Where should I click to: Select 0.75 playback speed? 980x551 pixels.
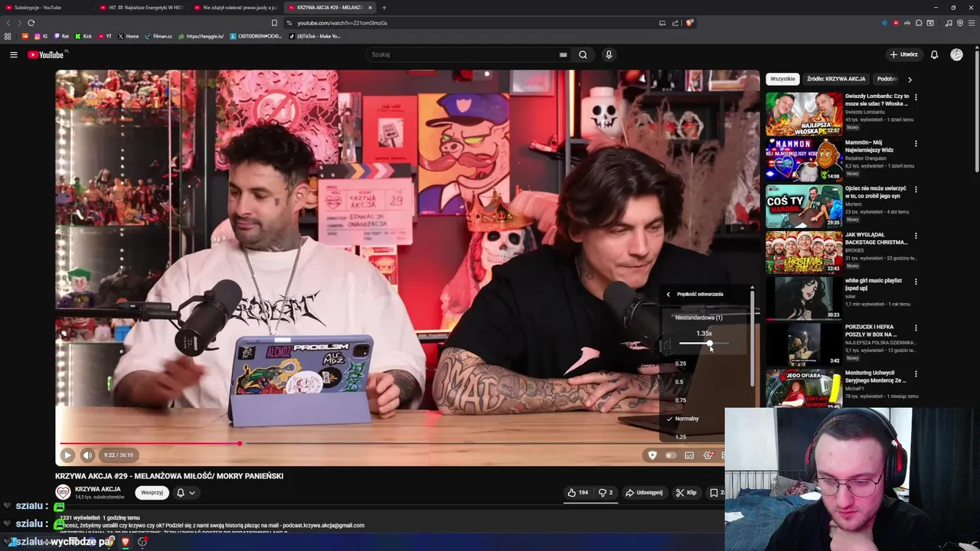click(x=681, y=400)
